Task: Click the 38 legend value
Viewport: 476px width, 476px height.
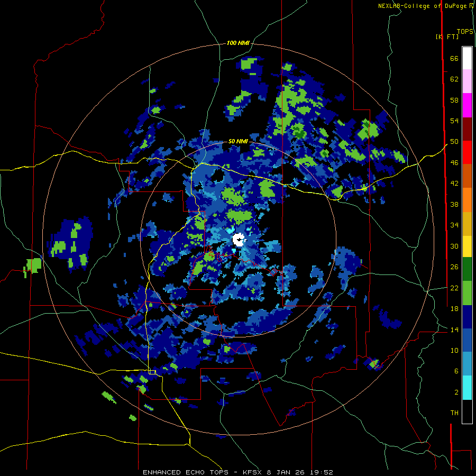Action: (x=454, y=204)
